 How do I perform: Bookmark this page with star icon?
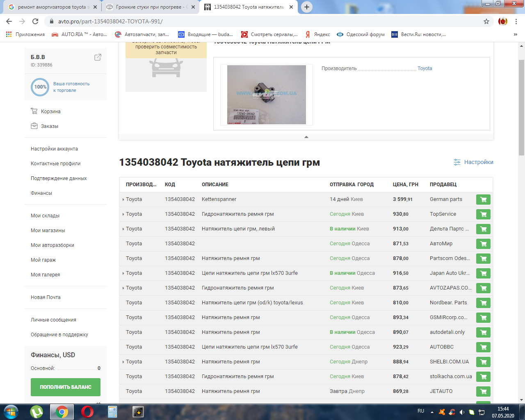(486, 21)
